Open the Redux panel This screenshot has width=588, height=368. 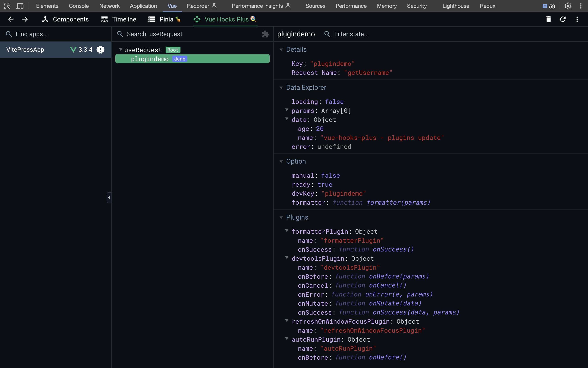[x=487, y=6]
